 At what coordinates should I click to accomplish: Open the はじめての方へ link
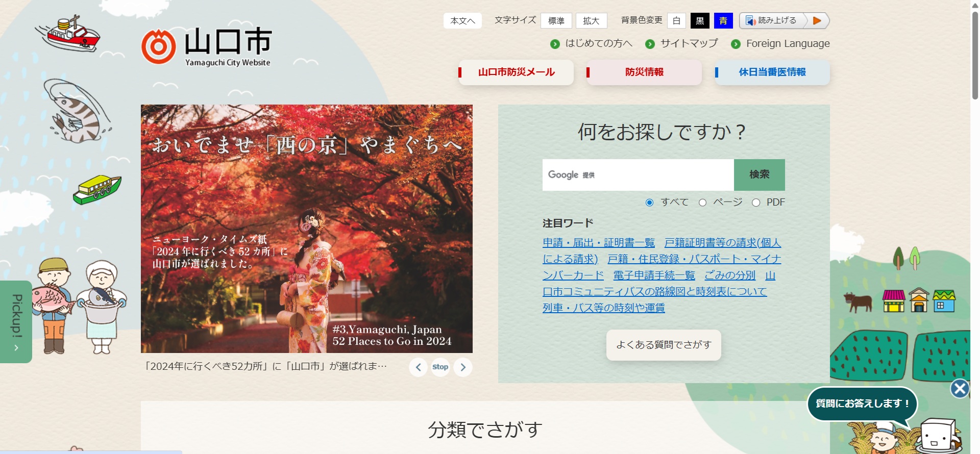tap(599, 43)
